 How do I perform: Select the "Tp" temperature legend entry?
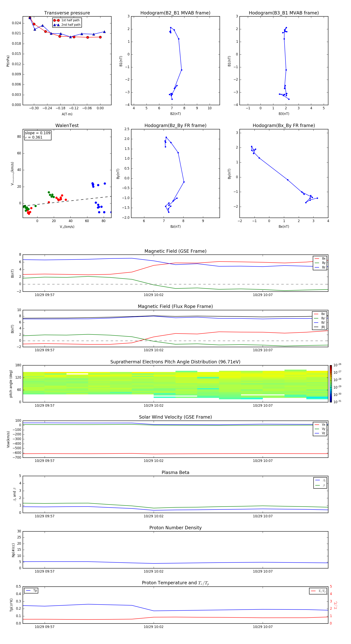tap(31, 591)
